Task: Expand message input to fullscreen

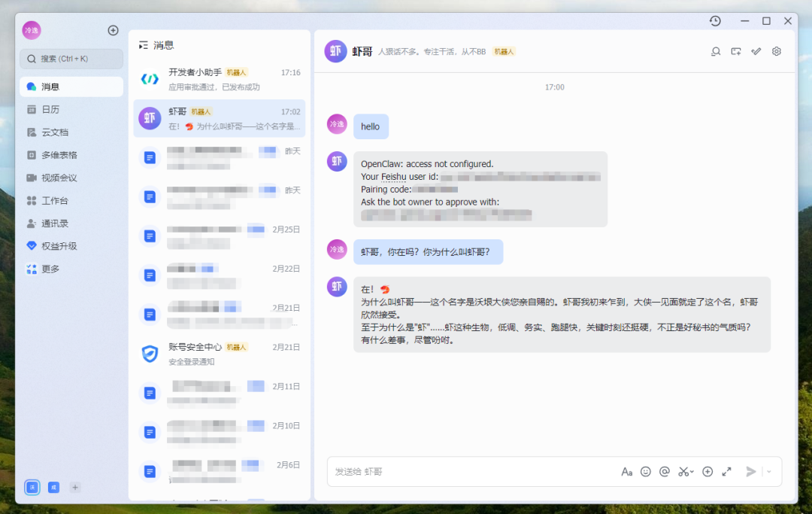Action: pyautogui.click(x=726, y=471)
